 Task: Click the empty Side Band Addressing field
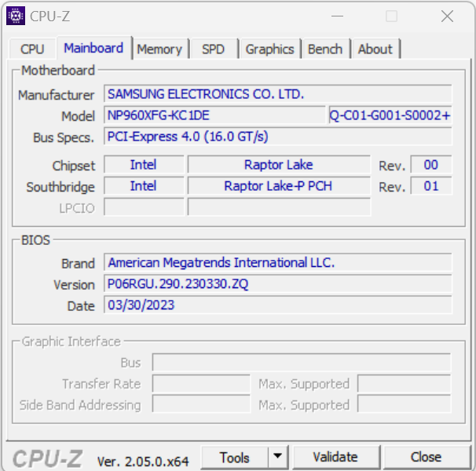point(201,404)
